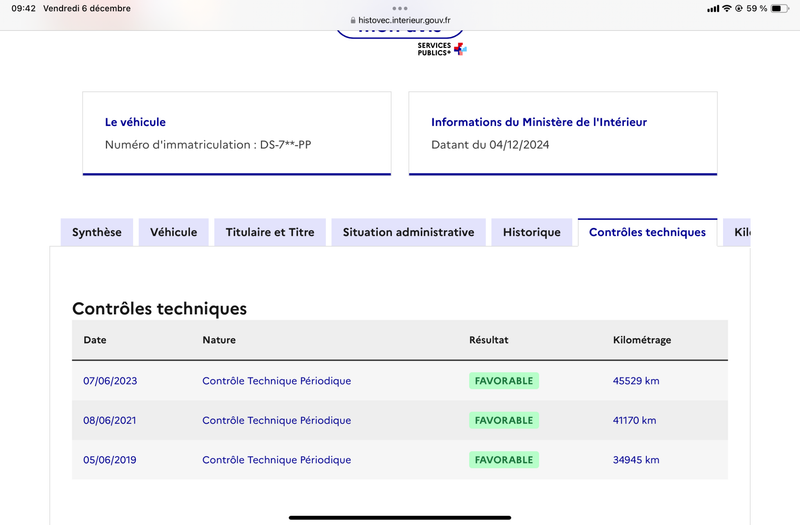Select the Situation administrative tab
Image resolution: width=800 pixels, height=525 pixels.
tap(408, 233)
